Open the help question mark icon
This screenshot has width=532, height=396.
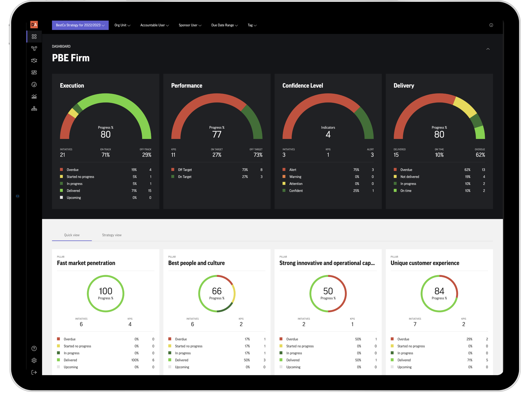[34, 349]
